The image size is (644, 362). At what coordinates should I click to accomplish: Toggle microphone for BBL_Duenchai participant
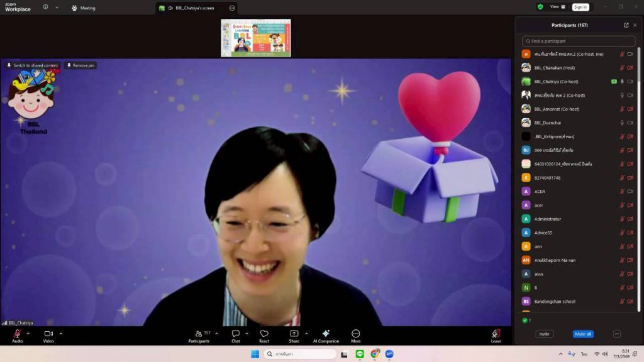(x=622, y=123)
